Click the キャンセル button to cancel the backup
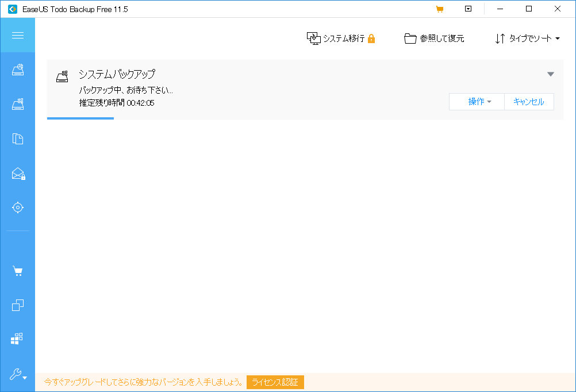 (529, 102)
